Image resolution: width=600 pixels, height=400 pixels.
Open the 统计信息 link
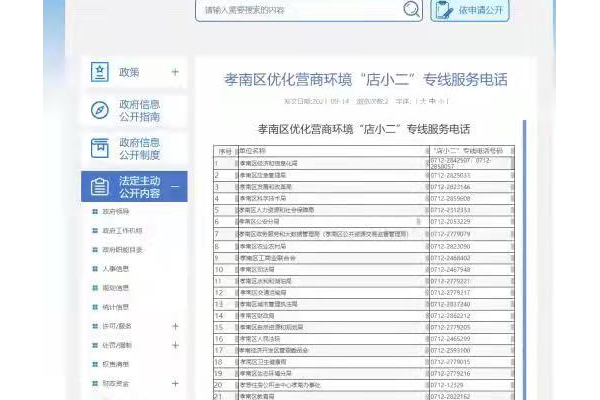coord(116,307)
